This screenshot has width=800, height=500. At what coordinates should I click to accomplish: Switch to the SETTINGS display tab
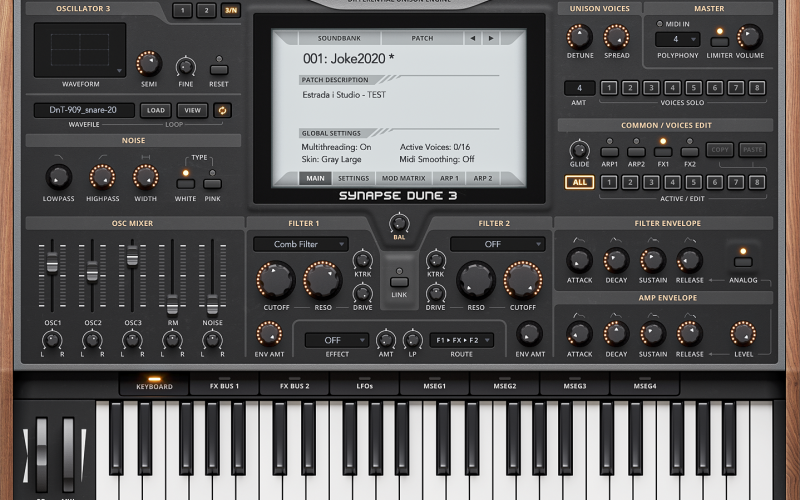pyautogui.click(x=353, y=178)
